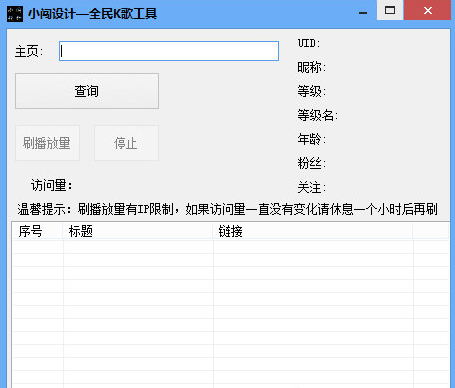Maximize the 全民K歌工具 window

point(390,10)
